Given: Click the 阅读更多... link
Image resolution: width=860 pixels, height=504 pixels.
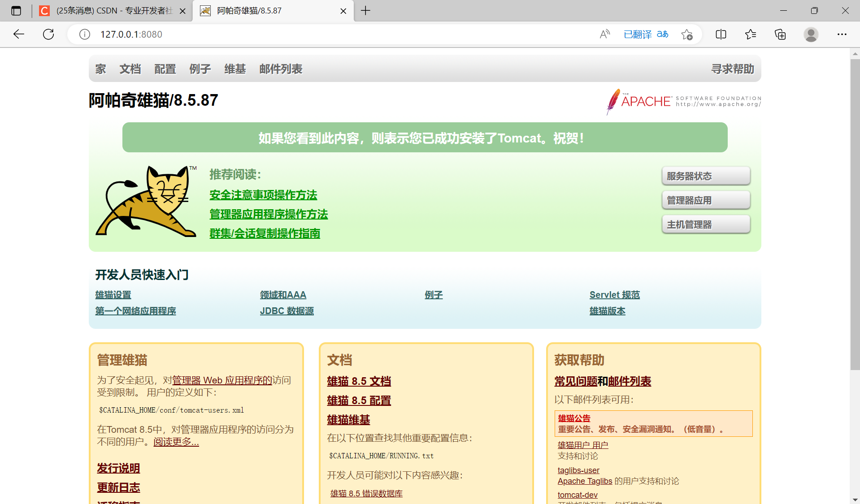Looking at the screenshot, I should [x=176, y=442].
